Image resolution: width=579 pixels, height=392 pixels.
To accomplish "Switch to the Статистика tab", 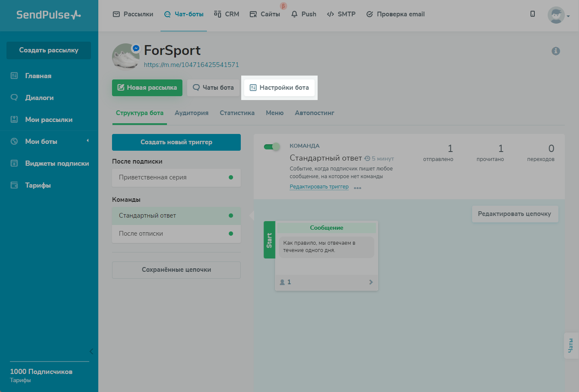I will (x=237, y=113).
